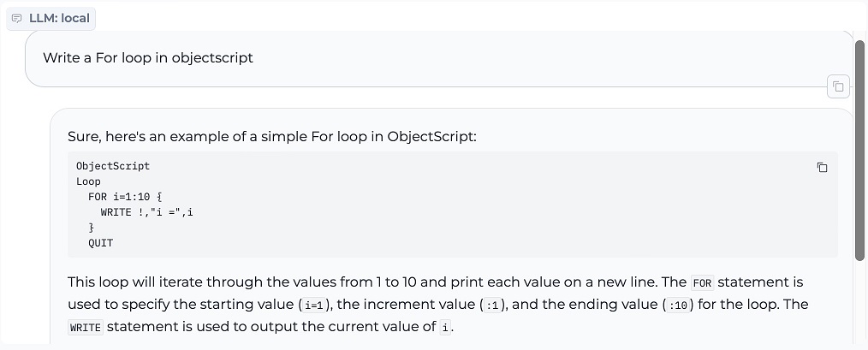
Task: Click the 'Sure, here's an example' sentence
Action: (x=271, y=137)
